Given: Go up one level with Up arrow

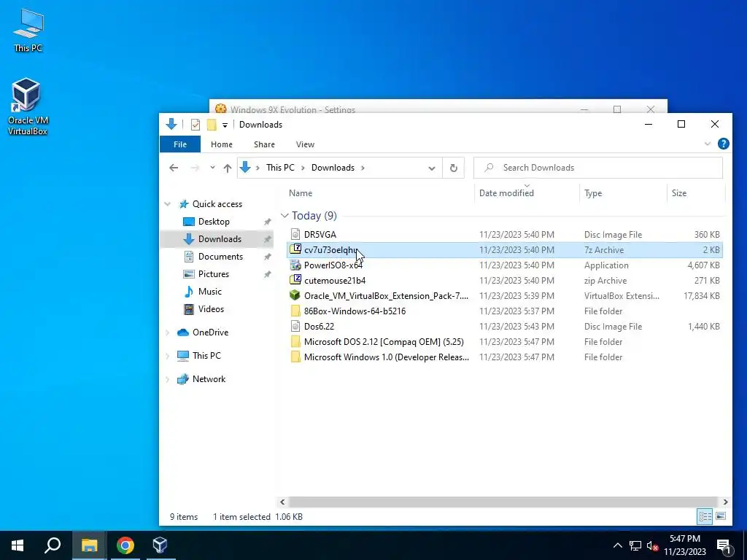Looking at the screenshot, I should pyautogui.click(x=228, y=168).
